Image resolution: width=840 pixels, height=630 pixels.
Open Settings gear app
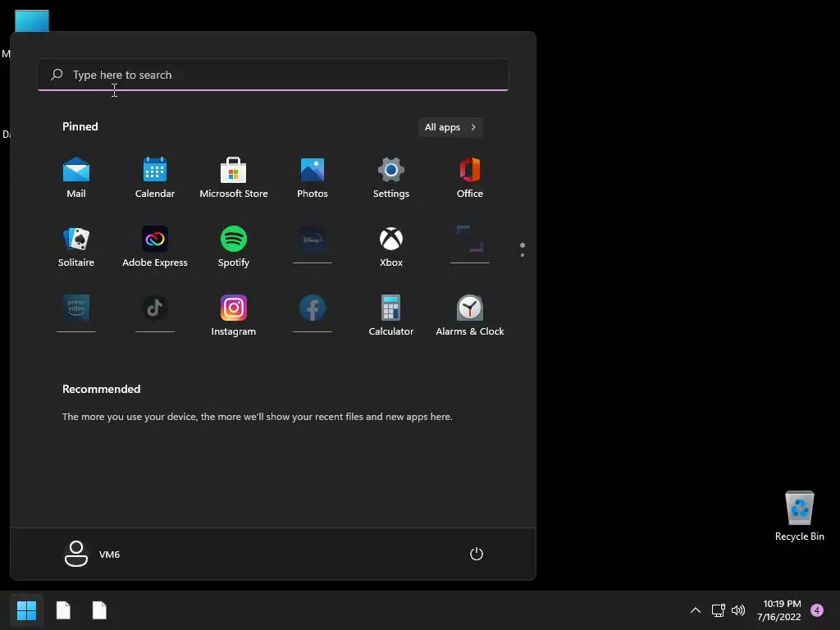click(x=391, y=178)
